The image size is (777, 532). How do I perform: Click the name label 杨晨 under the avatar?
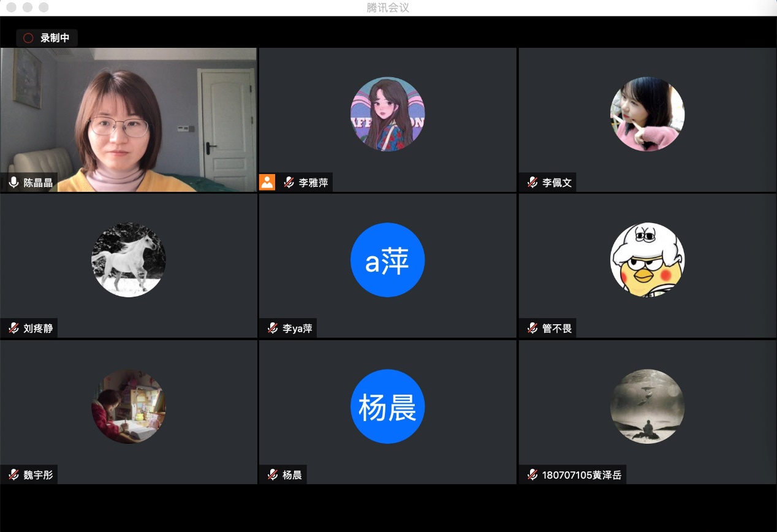[292, 475]
